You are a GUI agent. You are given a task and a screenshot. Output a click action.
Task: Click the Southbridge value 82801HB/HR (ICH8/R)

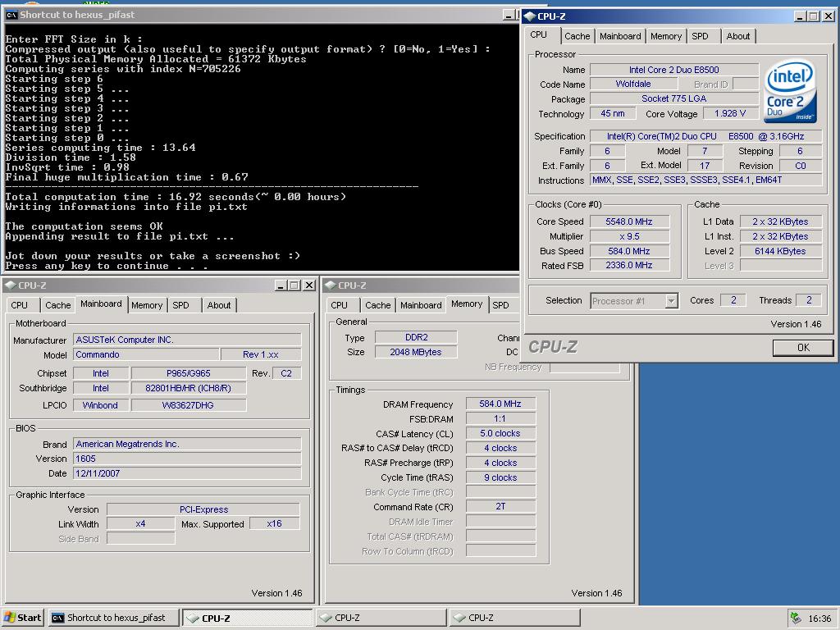(x=189, y=388)
